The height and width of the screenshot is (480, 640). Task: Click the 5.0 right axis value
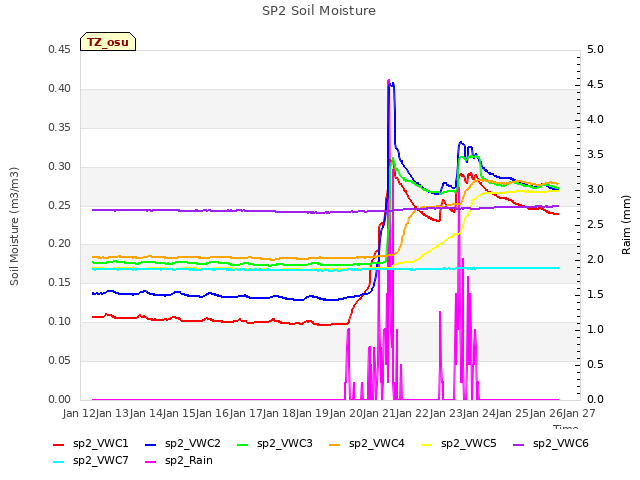tap(595, 49)
